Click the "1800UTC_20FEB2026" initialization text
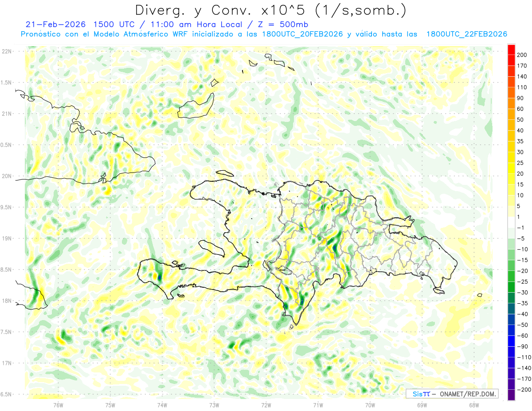532x411 pixels. click(302, 34)
